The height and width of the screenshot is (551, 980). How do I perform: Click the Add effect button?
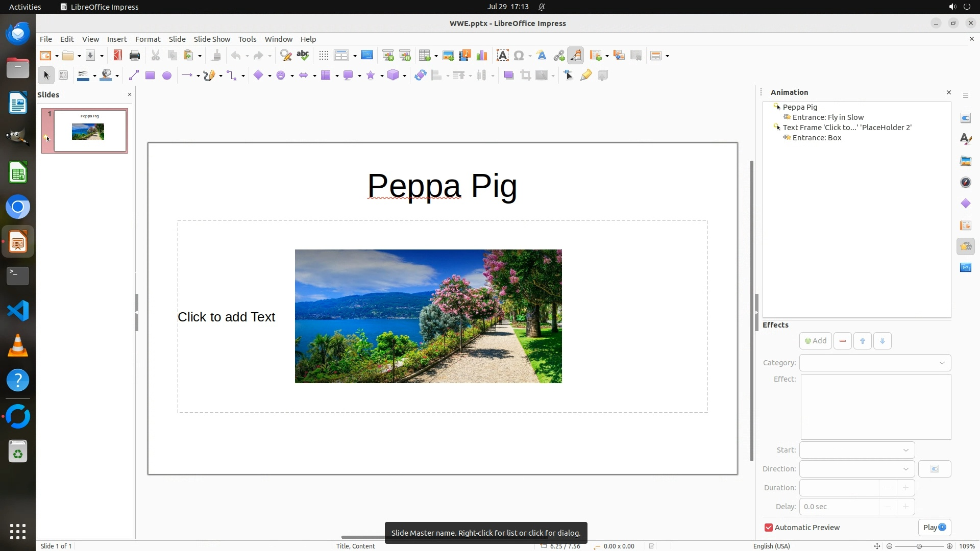point(815,341)
